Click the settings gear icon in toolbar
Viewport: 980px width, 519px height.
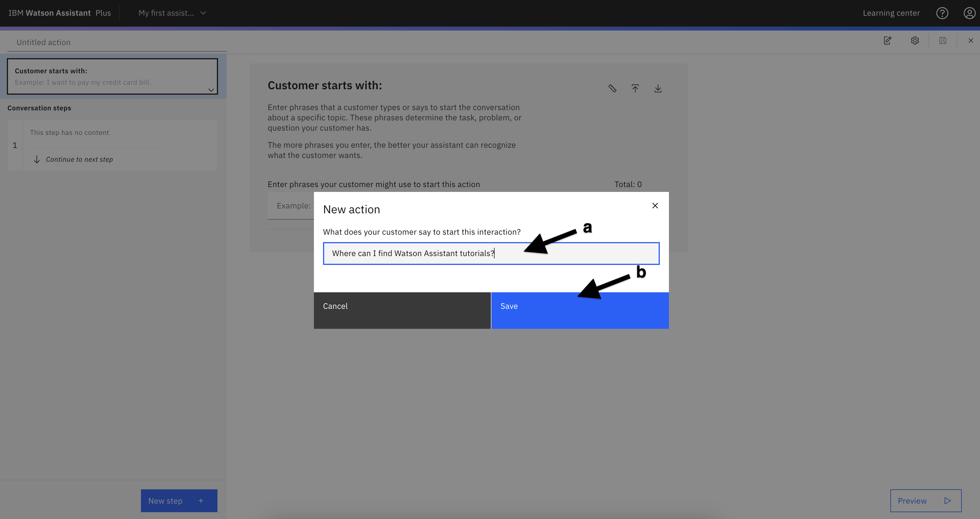pos(915,41)
